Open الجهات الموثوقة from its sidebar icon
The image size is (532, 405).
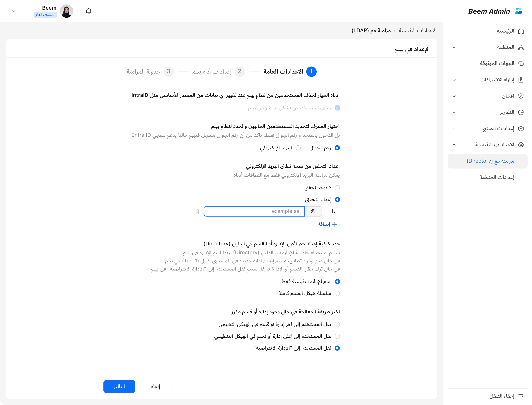tap(521, 63)
